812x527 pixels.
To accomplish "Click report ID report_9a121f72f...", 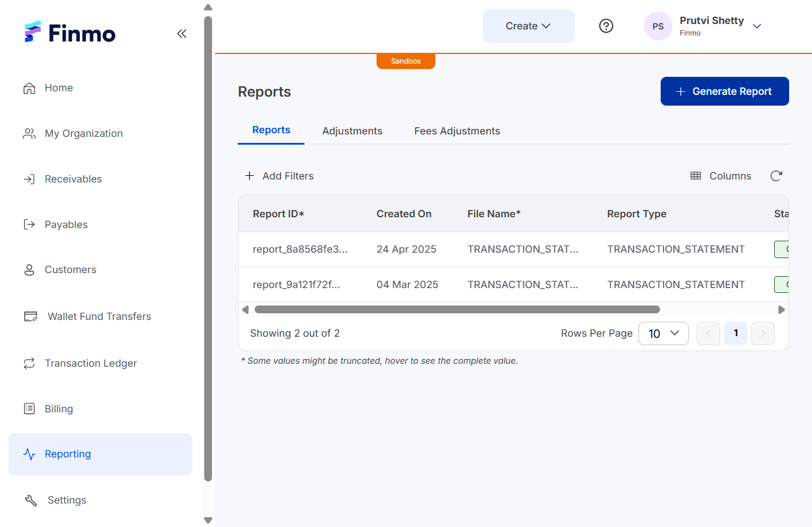I will click(297, 285).
